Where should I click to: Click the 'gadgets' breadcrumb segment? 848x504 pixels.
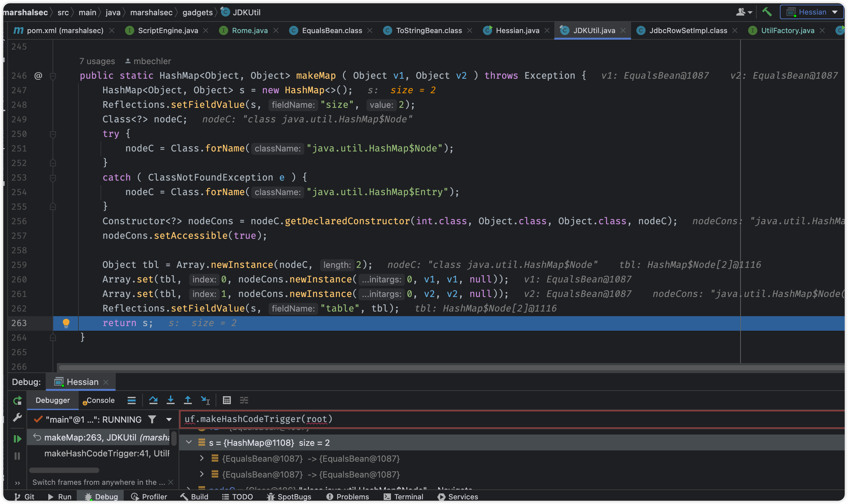[197, 12]
